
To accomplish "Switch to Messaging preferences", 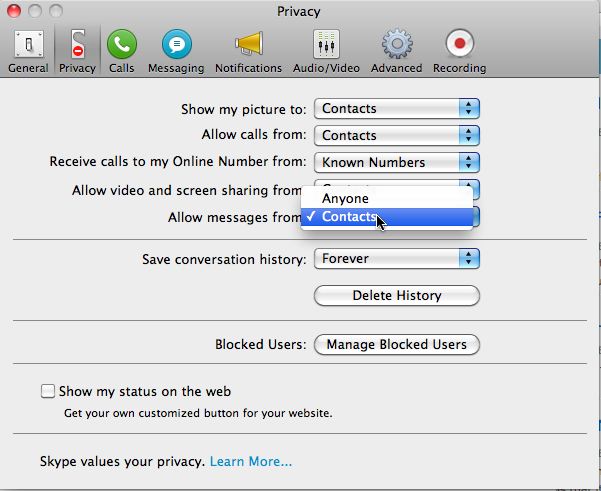I will (175, 51).
